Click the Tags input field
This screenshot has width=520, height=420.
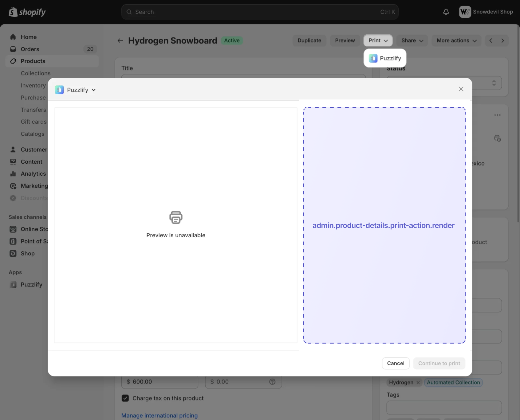click(444, 408)
